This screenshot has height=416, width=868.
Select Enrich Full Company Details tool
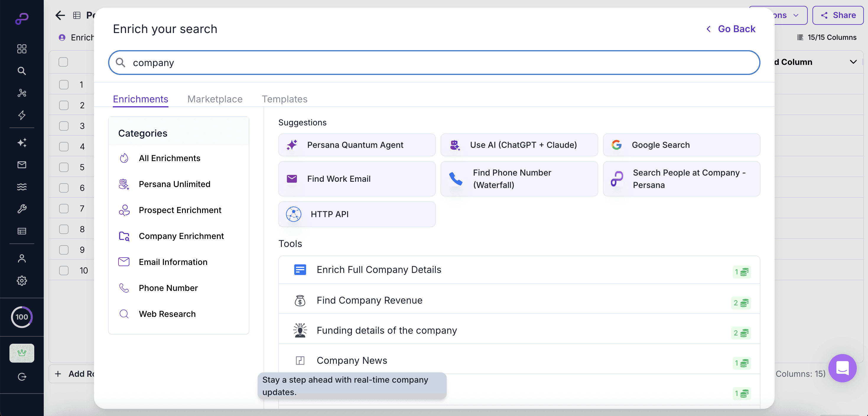tap(378, 270)
